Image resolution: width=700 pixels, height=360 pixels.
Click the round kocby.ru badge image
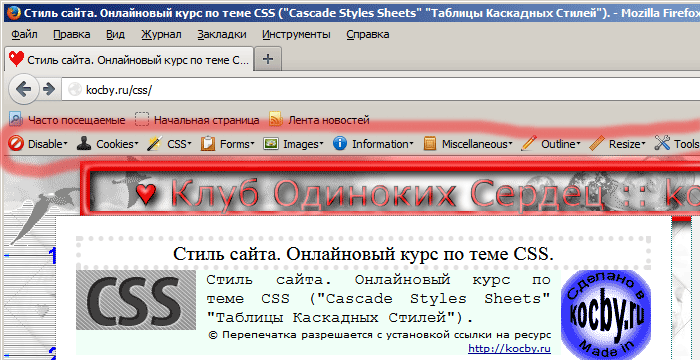point(606,314)
